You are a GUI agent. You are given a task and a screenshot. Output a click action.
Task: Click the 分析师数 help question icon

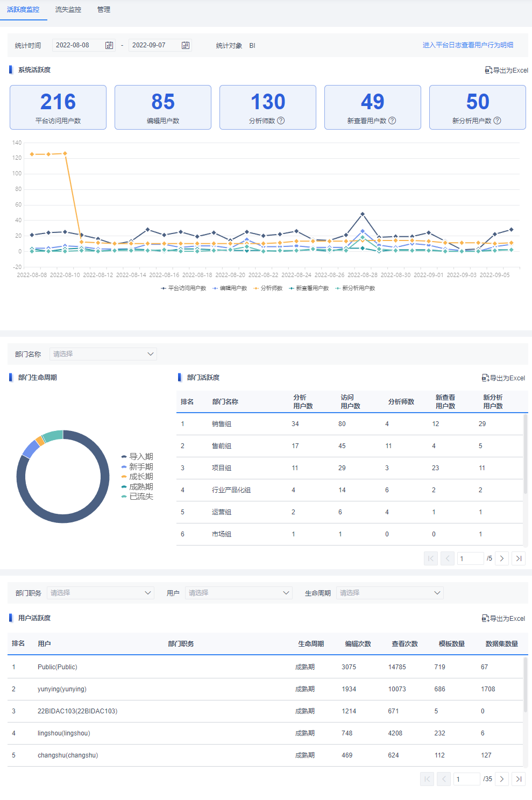tap(281, 121)
